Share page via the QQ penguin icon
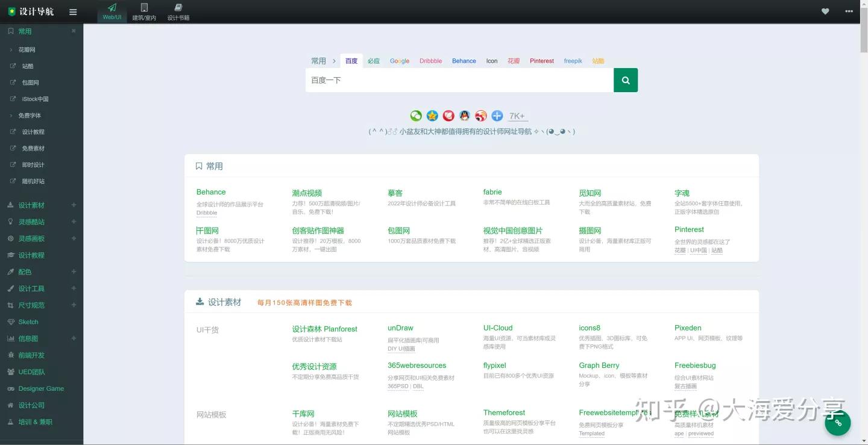Image resolution: width=868 pixels, height=445 pixels. pos(465,116)
